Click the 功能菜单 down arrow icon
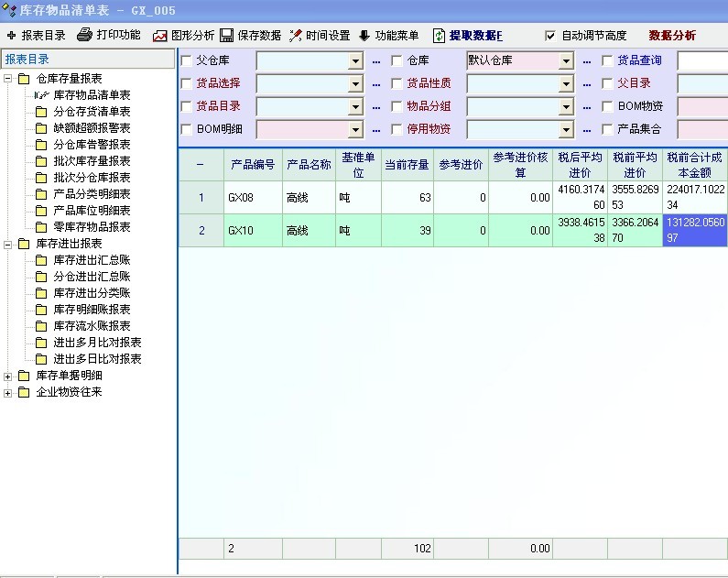Screen dimensions: 728x578 pyautogui.click(x=364, y=36)
